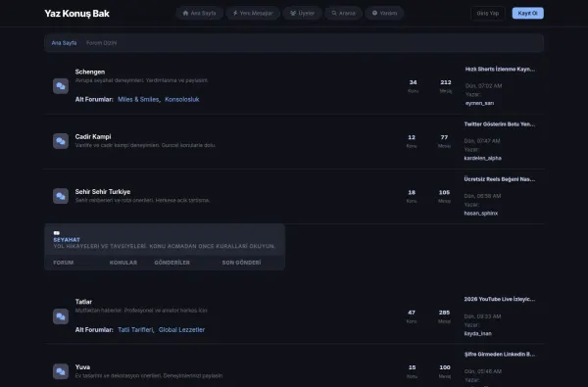Screen dimensions: 588x387
Task: Open user profile ilayda_inan
Action: coord(478,334)
